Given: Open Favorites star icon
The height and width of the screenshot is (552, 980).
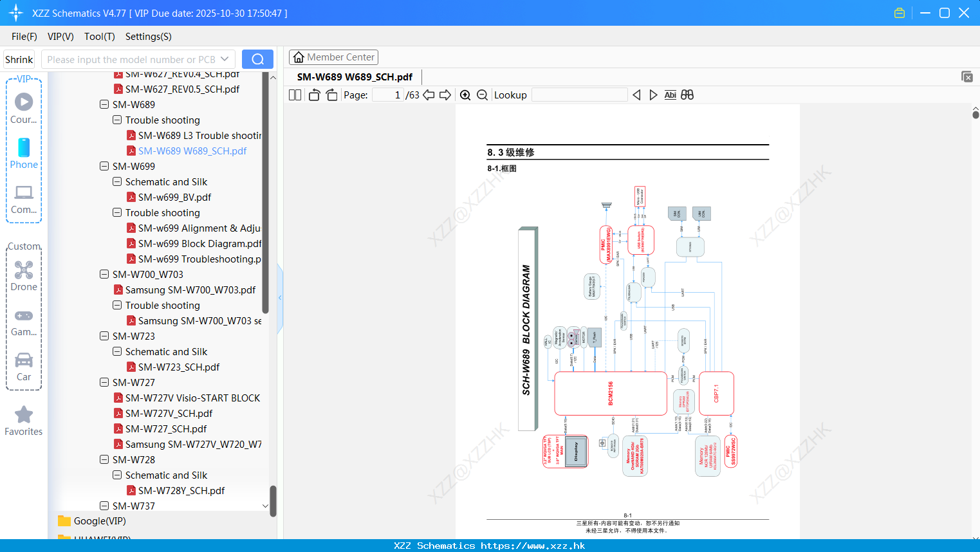Looking at the screenshot, I should click(24, 421).
